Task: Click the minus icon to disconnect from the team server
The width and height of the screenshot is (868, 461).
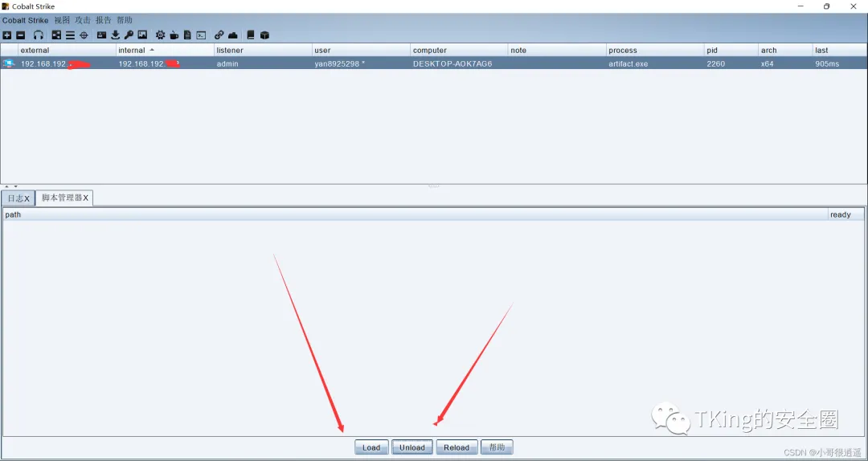Action: pyautogui.click(x=20, y=35)
